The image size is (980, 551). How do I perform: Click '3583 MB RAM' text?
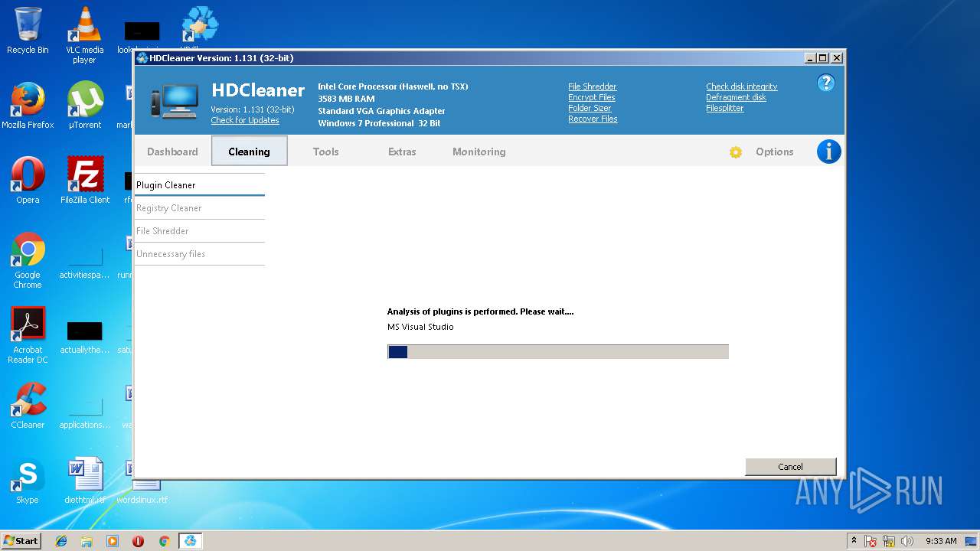346,99
